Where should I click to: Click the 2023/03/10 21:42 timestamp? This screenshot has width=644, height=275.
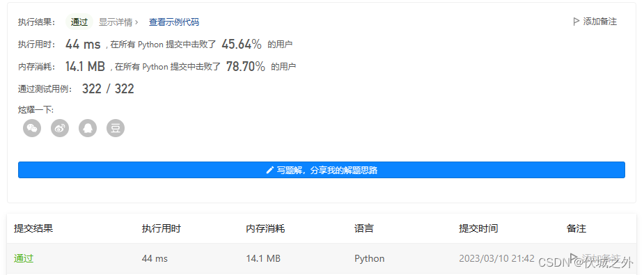[496, 258]
